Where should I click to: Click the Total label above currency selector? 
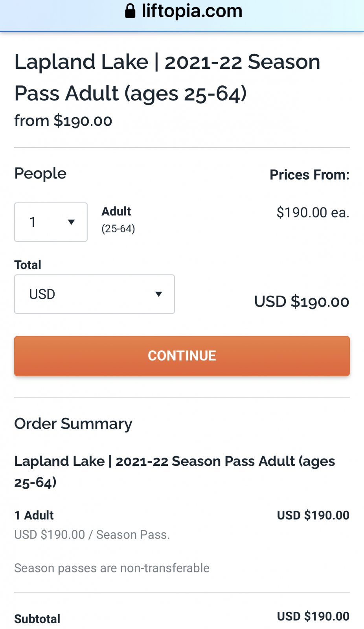[28, 265]
